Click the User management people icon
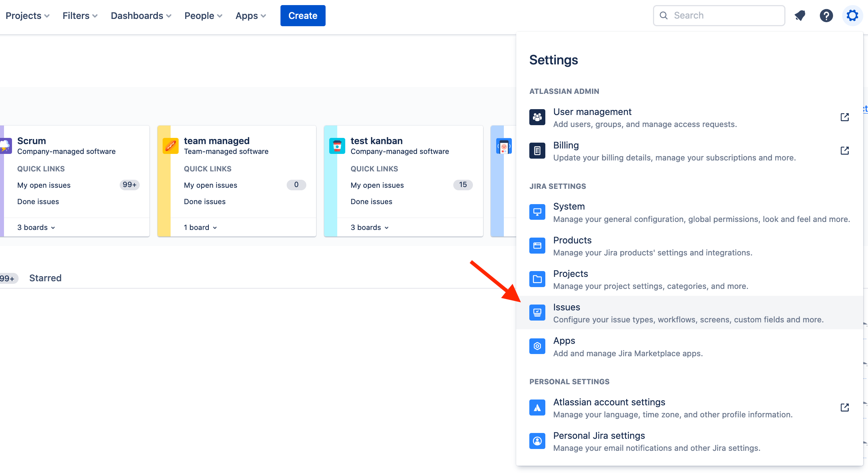Image resolution: width=868 pixels, height=473 pixels. [x=537, y=117]
